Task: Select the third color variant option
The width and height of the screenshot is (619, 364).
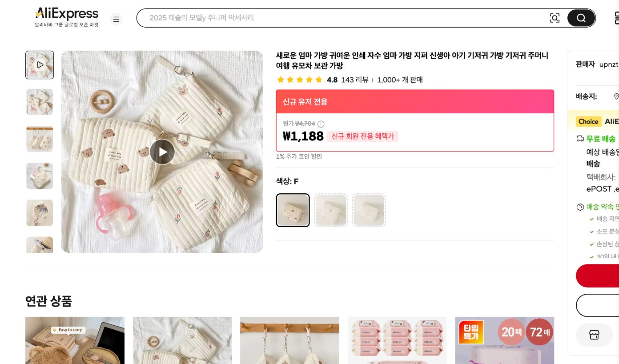Action: point(369,210)
